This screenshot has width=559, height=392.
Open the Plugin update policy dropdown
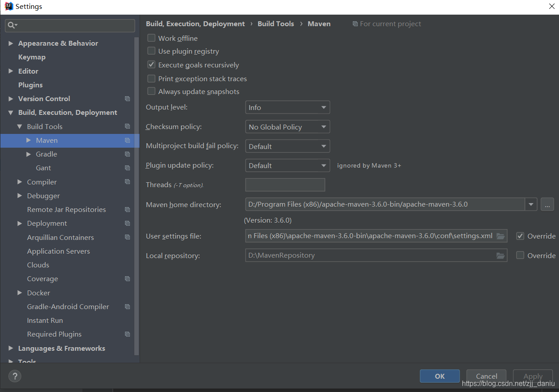tap(287, 165)
